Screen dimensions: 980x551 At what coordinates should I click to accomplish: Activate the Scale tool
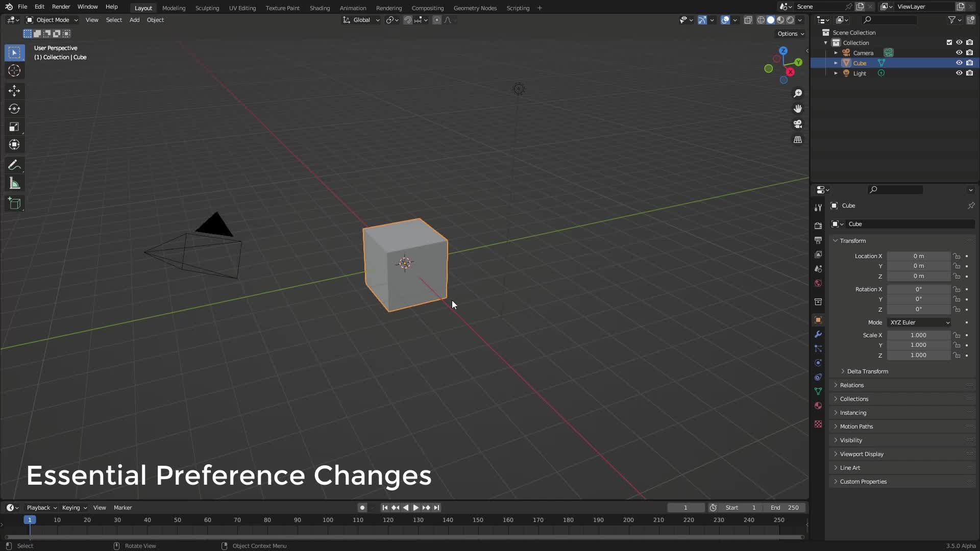14,127
